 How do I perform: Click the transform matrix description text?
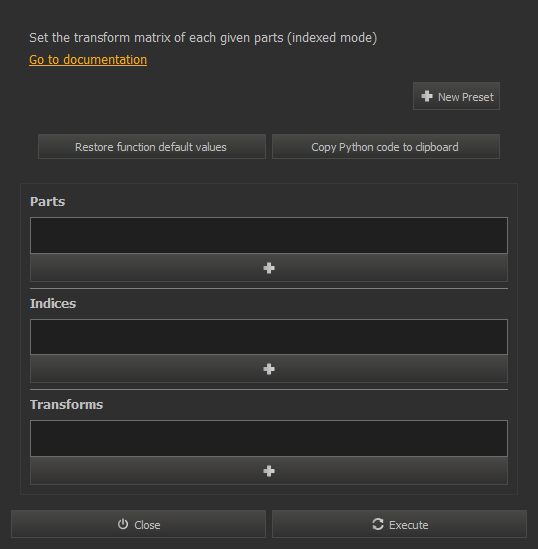pyautogui.click(x=203, y=38)
